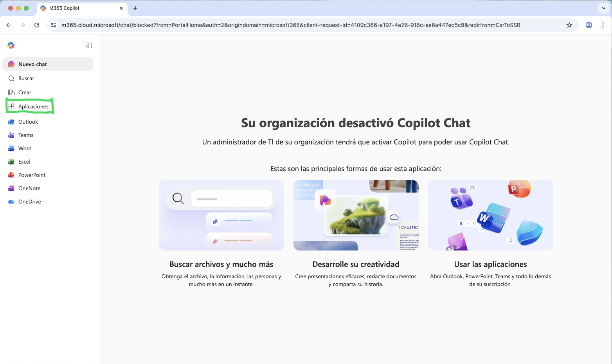
Task: Click the Buscar archivos illustration card
Action: [x=221, y=215]
